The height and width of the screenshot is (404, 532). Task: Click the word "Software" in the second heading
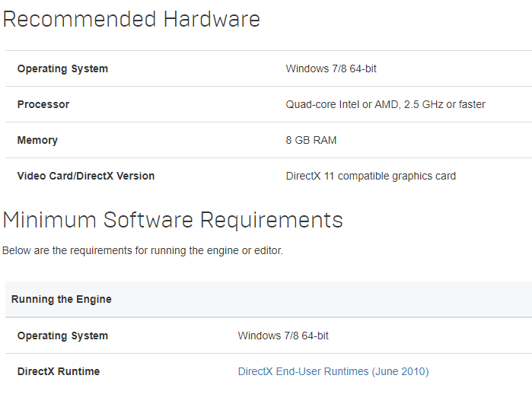click(148, 221)
